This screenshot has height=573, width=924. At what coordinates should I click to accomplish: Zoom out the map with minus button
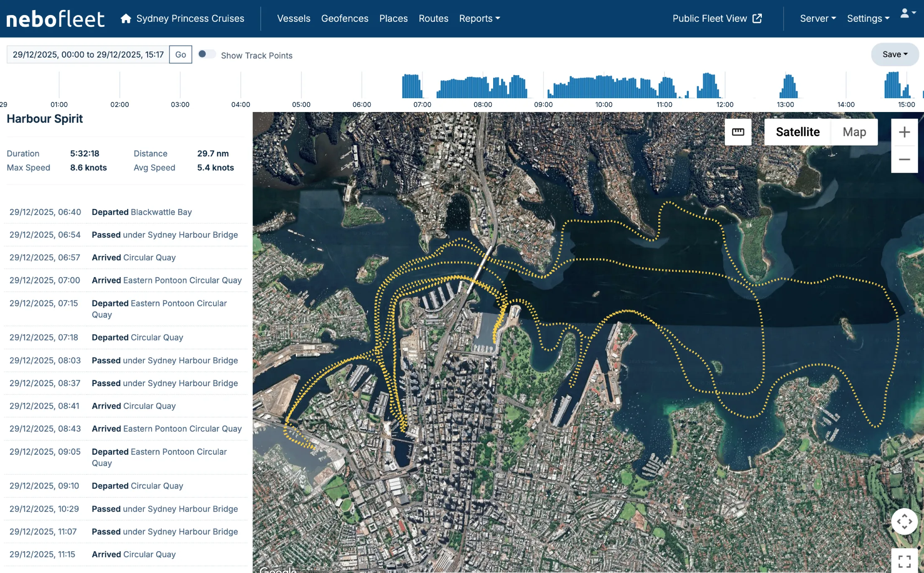click(x=904, y=159)
